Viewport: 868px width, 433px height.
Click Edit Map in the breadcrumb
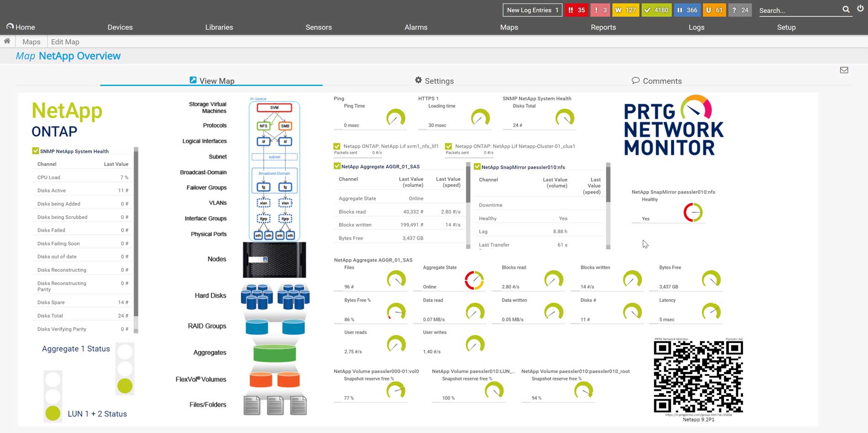[x=65, y=42]
